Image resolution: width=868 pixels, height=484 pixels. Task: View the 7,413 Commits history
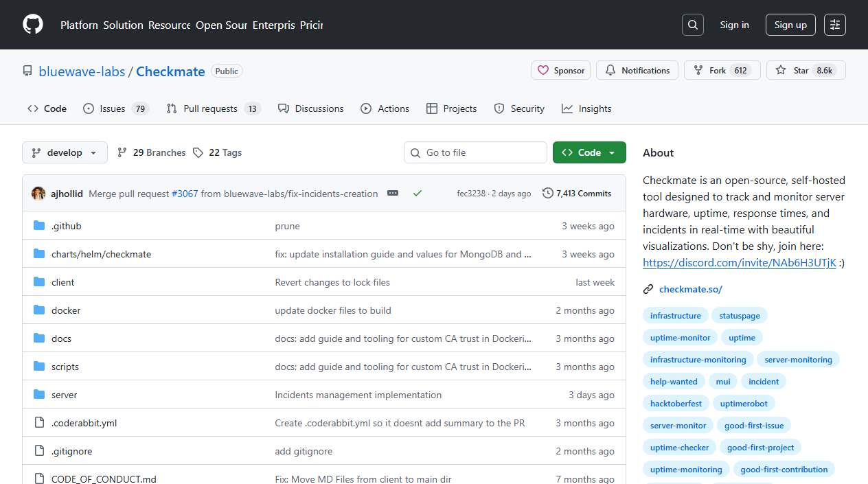pyautogui.click(x=577, y=194)
